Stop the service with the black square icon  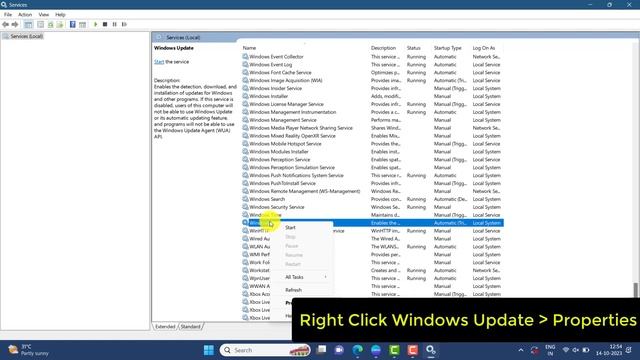pos(105,24)
